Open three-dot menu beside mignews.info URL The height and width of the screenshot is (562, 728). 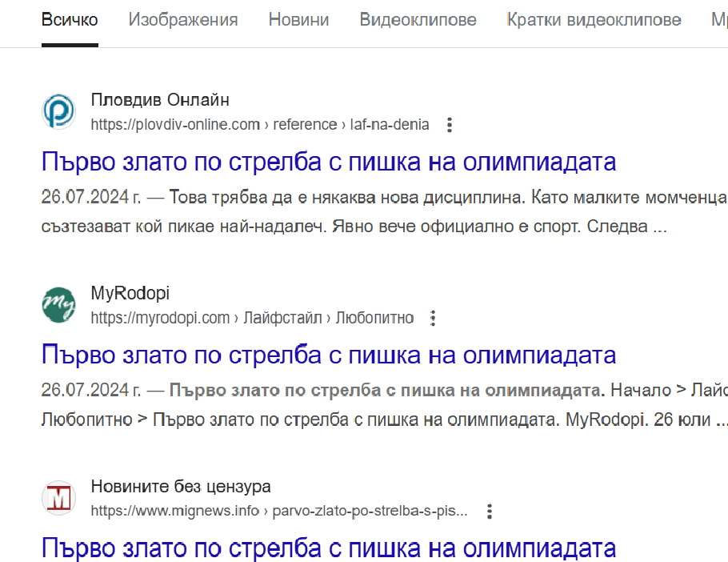tap(490, 511)
